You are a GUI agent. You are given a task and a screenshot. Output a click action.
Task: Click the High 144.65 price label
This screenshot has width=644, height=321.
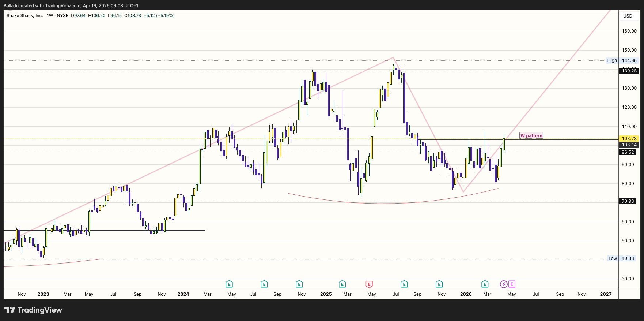pyautogui.click(x=629, y=60)
